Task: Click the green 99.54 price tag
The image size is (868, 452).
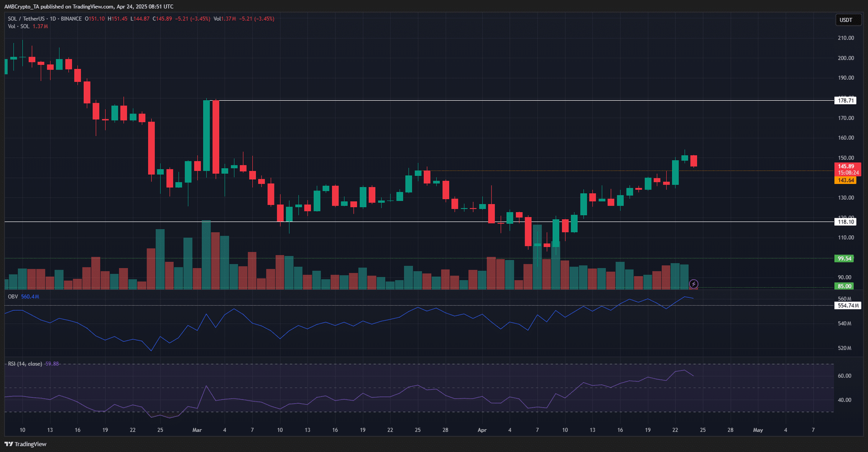Action: click(844, 258)
